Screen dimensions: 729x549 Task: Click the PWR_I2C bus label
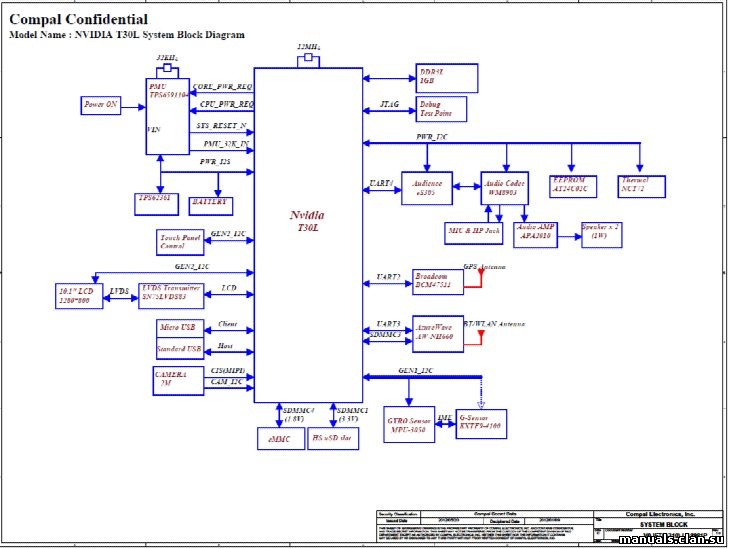point(432,137)
